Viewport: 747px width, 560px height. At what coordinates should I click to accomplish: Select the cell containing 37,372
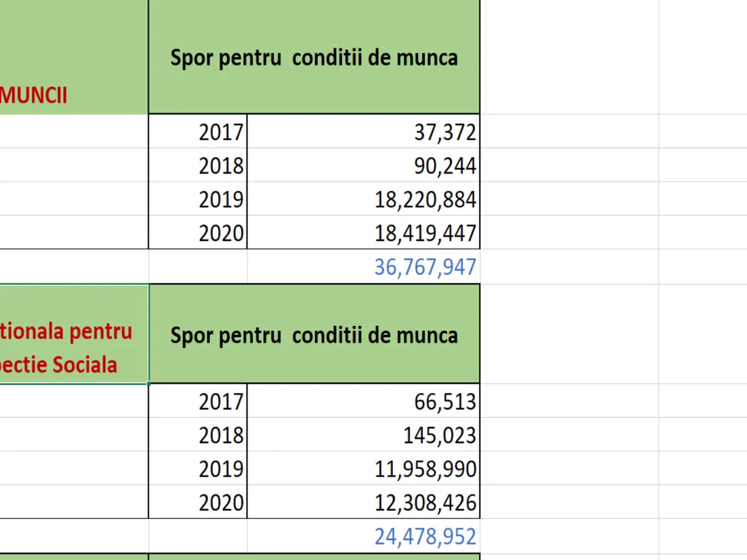[x=364, y=131]
